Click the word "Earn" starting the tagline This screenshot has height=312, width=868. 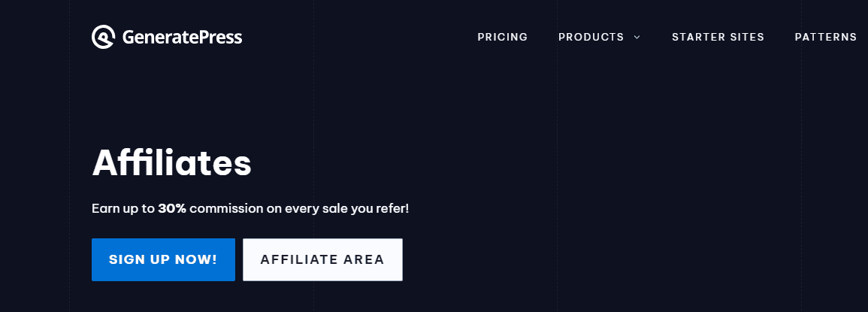pyautogui.click(x=105, y=208)
